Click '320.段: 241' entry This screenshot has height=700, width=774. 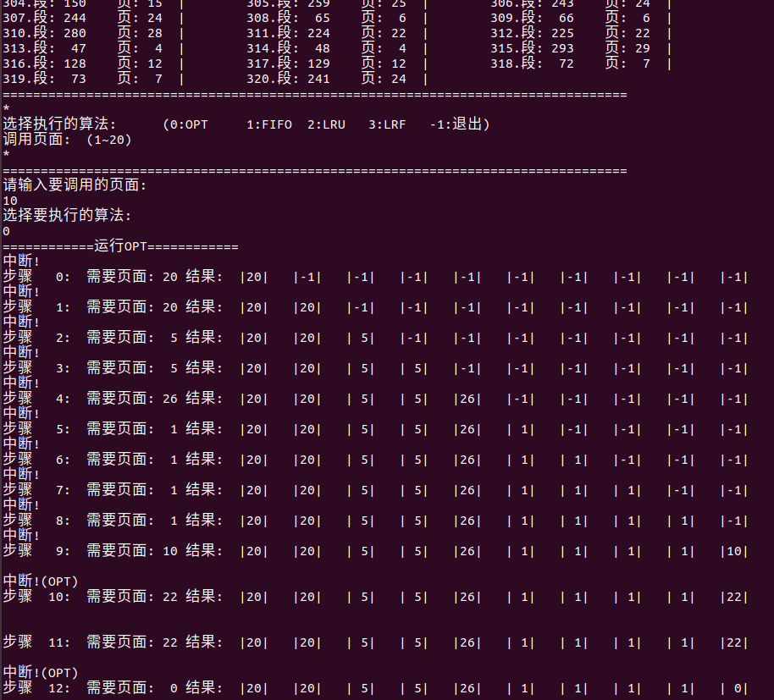coord(288,79)
